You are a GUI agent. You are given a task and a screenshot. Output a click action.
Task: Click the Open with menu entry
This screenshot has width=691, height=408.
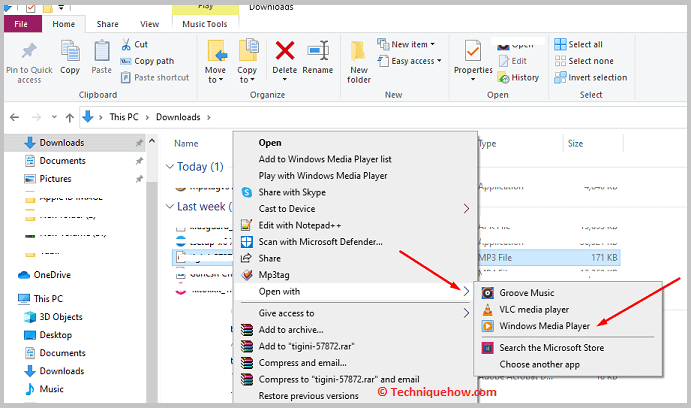355,292
